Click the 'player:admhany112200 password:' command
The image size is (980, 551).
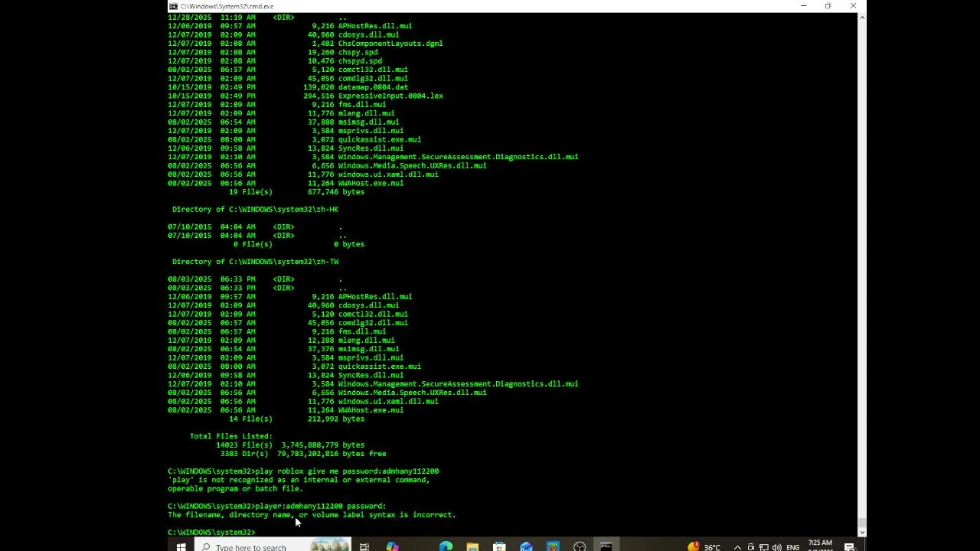coord(321,506)
